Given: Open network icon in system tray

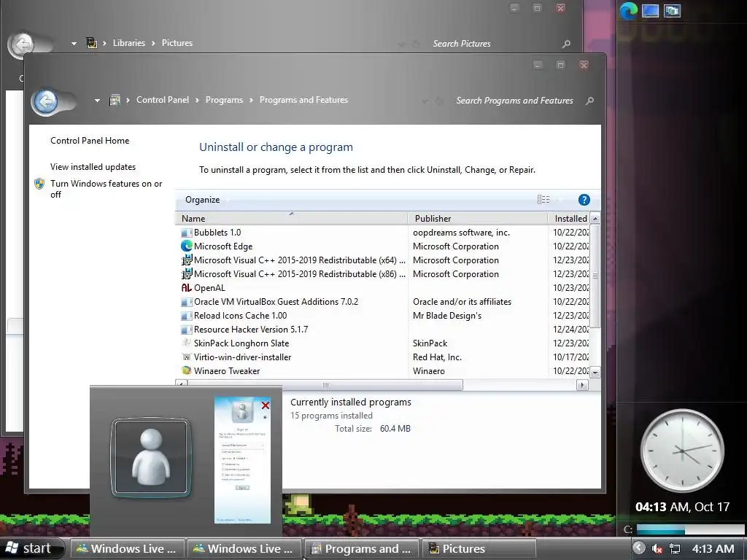Looking at the screenshot, I should click(675, 548).
